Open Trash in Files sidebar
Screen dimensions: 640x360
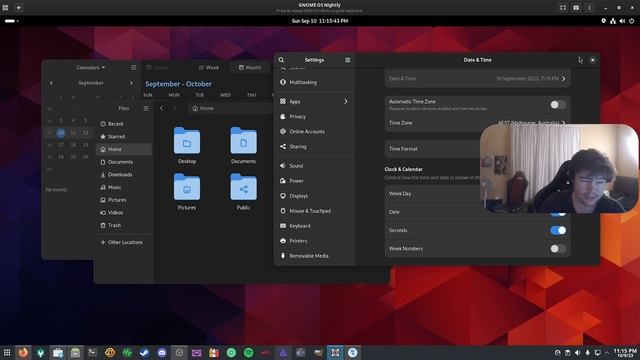(x=124, y=225)
